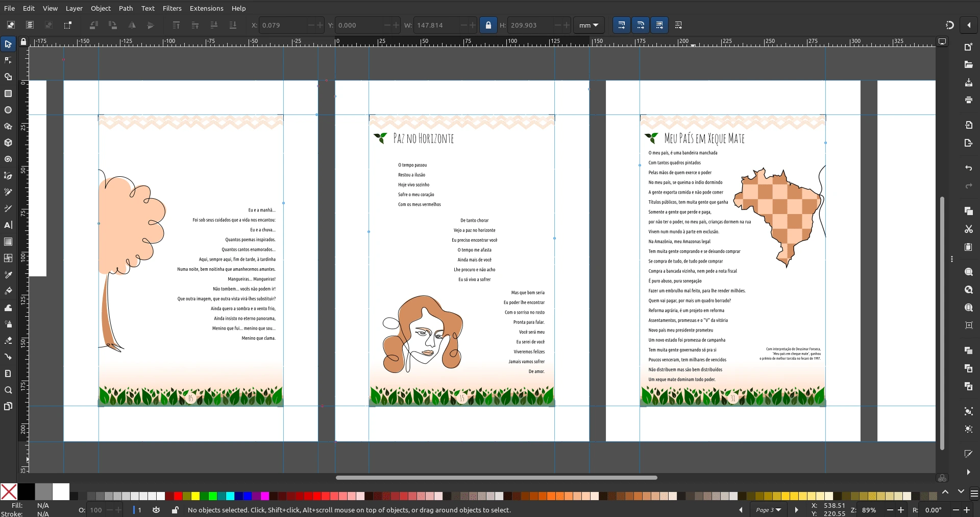Screen dimensions: 980x517
Task: Click the Cut scissors icon
Action: (968, 229)
